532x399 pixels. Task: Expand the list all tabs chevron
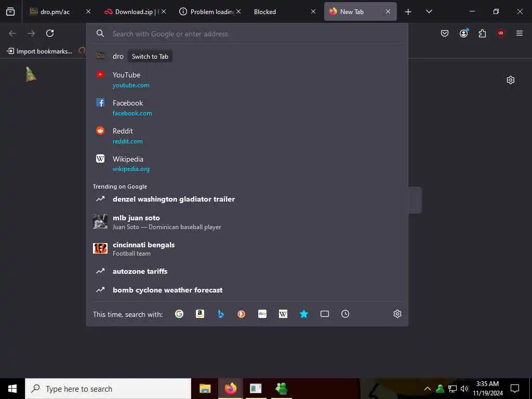click(429, 11)
